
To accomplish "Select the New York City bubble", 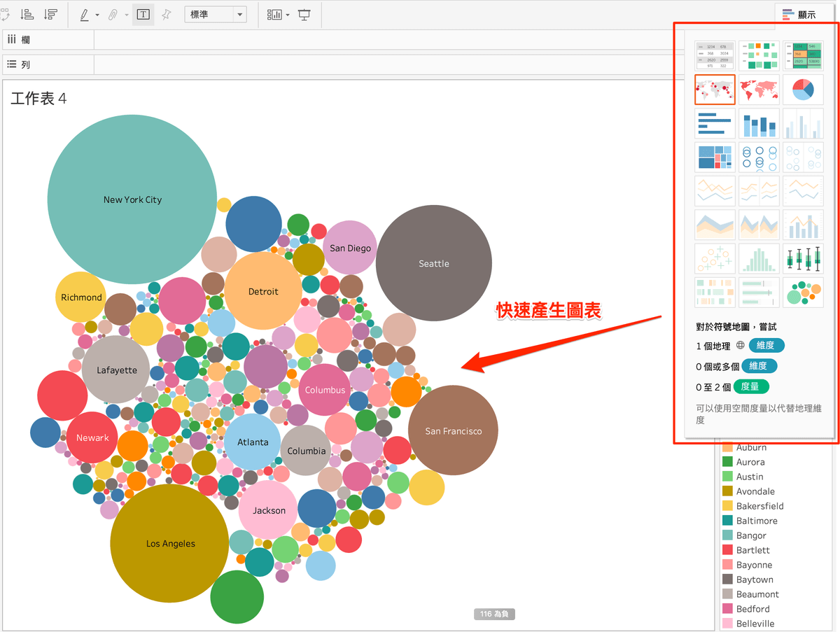I will coord(132,199).
